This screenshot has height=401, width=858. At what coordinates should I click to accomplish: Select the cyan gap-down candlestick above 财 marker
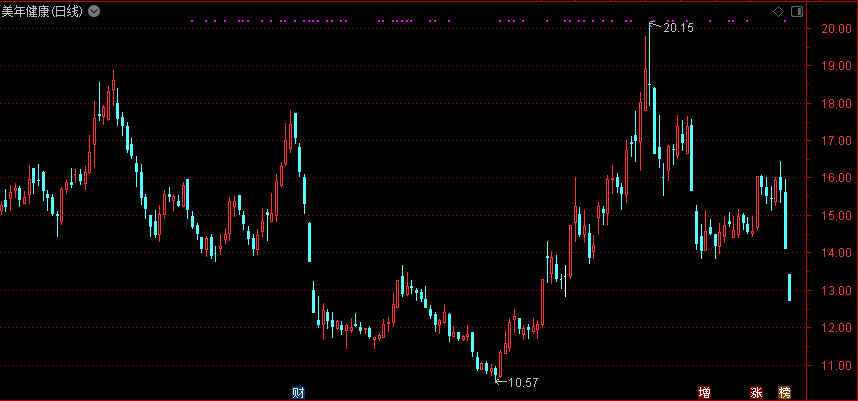(309, 241)
